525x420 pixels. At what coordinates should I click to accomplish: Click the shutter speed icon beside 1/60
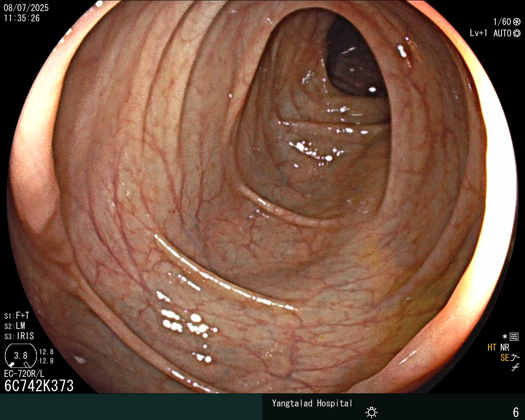(517, 22)
